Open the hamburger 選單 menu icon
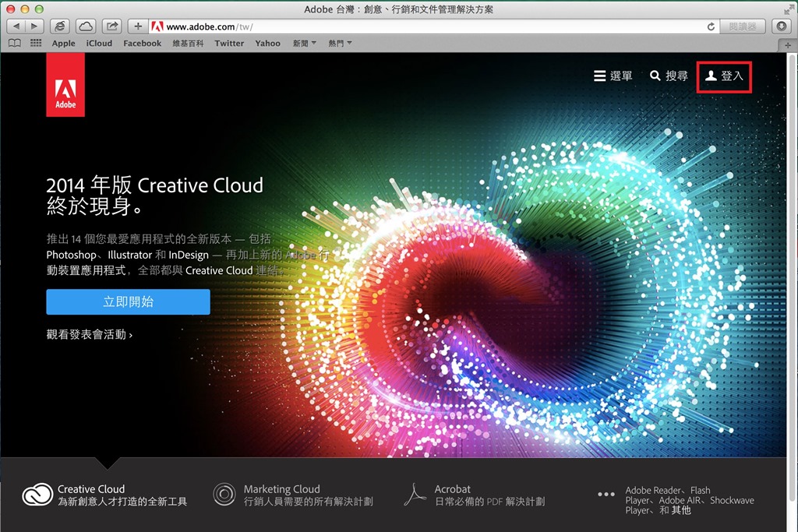 [599, 76]
